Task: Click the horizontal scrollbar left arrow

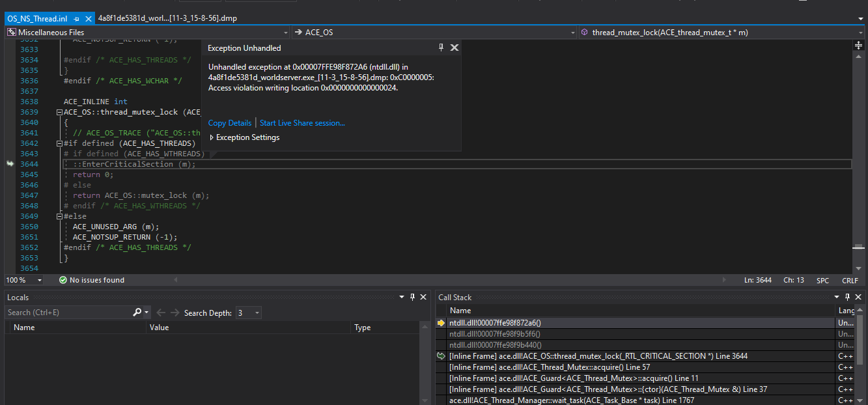Action: (x=175, y=280)
